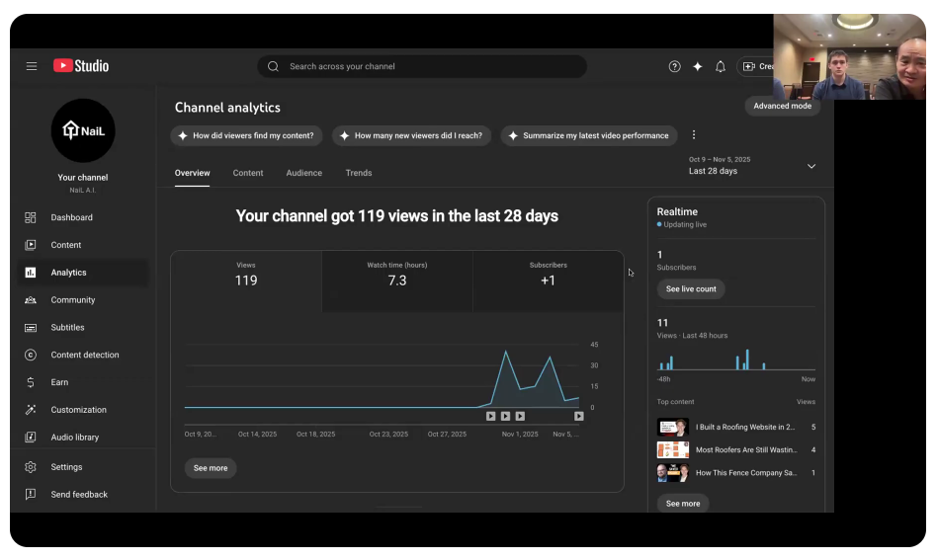Click the date range chevron arrow
The height and width of the screenshot is (560, 937).
811,166
